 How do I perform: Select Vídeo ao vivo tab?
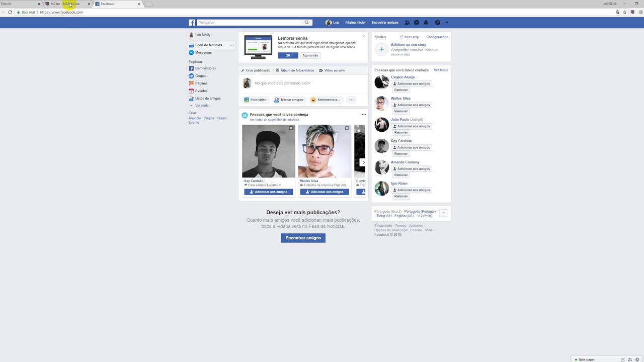pos(332,70)
